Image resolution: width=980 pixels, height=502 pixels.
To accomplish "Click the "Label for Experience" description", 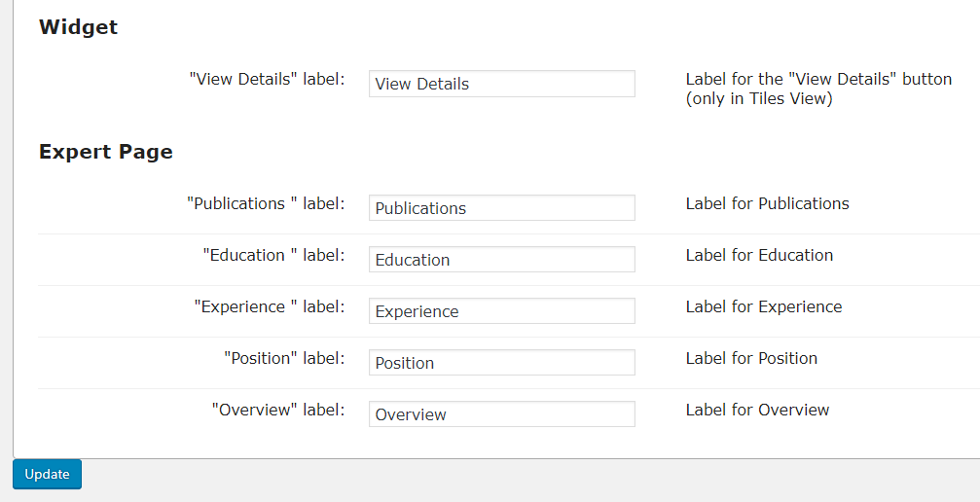I will [x=764, y=306].
